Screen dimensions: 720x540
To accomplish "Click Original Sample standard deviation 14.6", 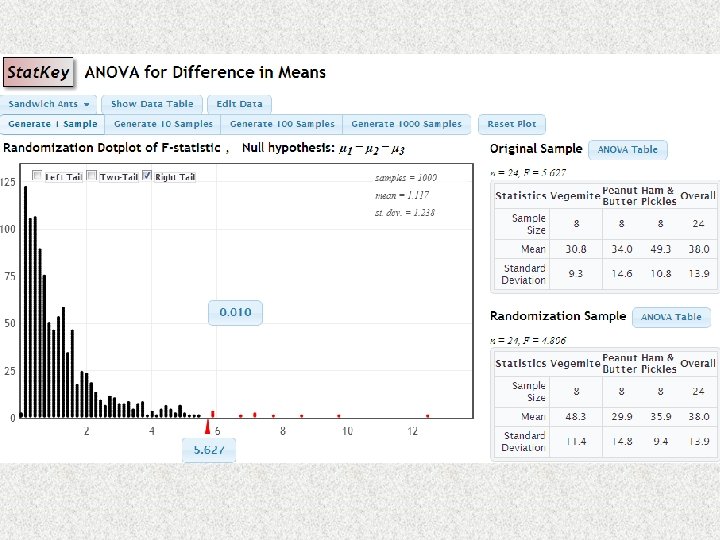I will pos(621,274).
